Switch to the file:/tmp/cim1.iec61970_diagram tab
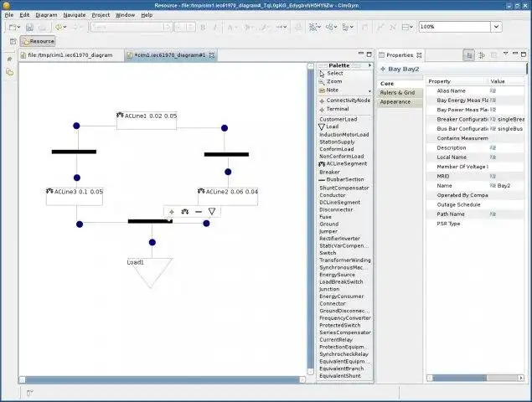This screenshot has height=402, width=532. pos(70,55)
